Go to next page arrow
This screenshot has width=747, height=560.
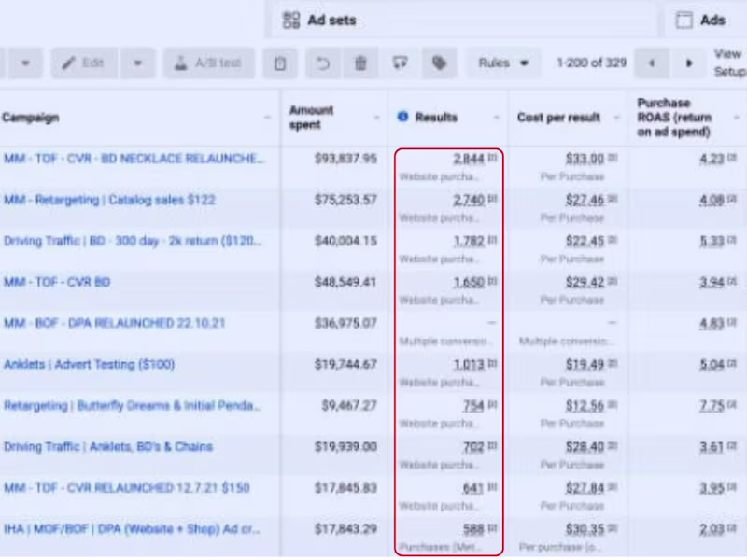688,63
